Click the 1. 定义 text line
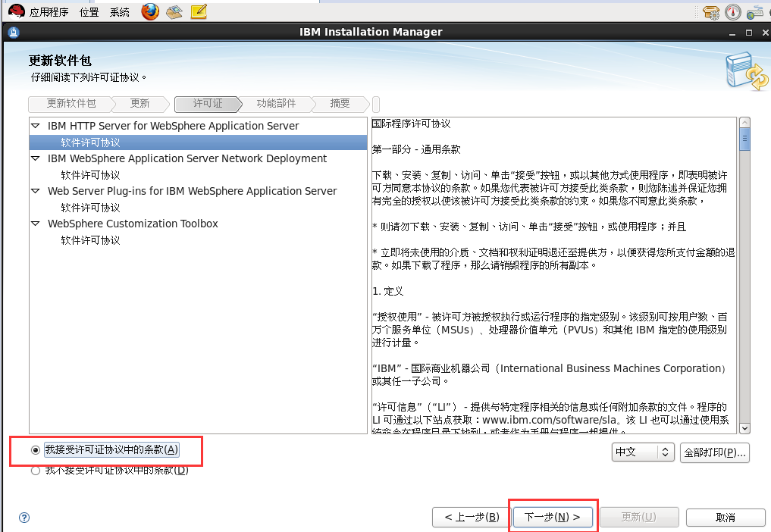Viewport: 771px width, 532px height. 387,291
